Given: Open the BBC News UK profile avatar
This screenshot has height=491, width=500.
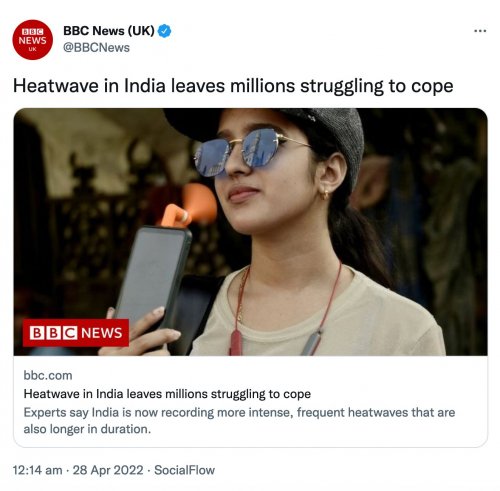Looking at the screenshot, I should pyautogui.click(x=32, y=40).
